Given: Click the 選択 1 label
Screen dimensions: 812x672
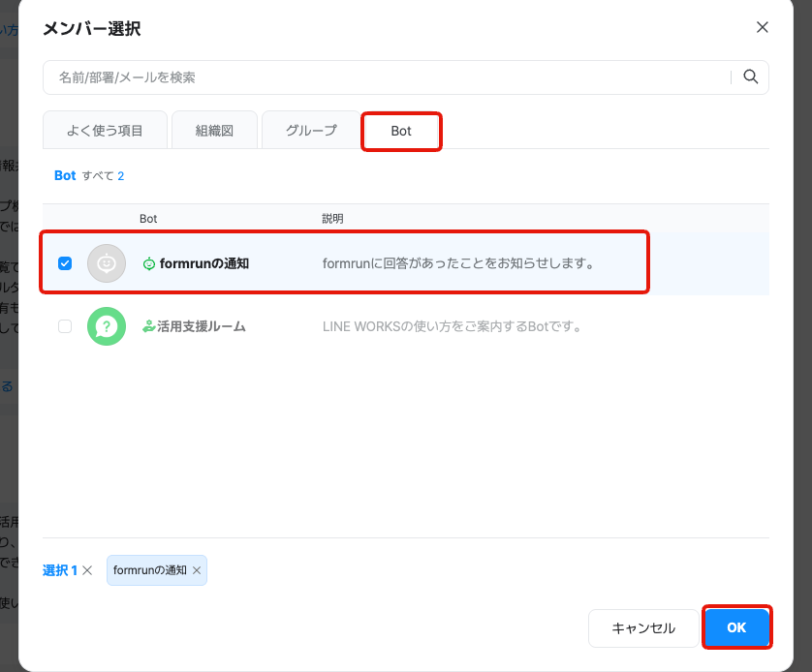Looking at the screenshot, I should tap(60, 570).
